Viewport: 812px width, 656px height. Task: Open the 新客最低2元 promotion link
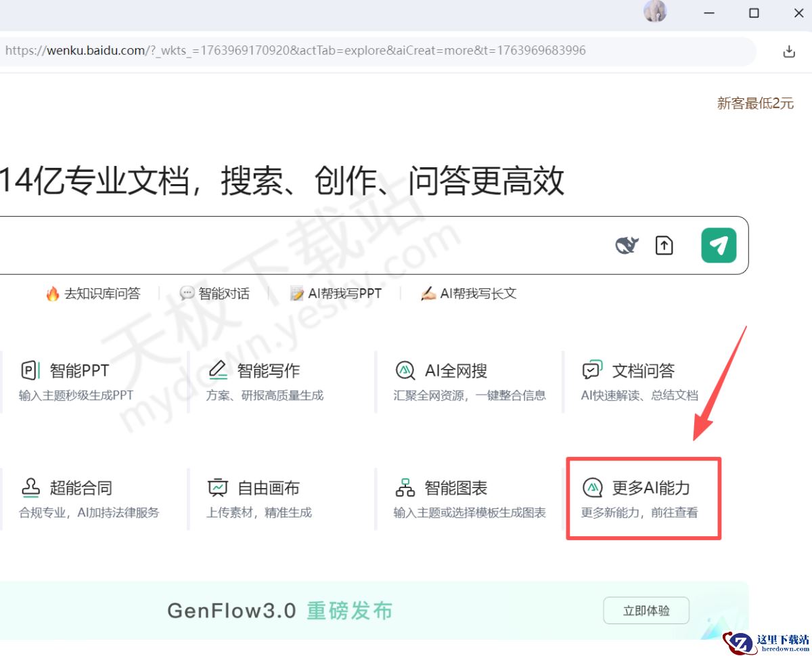coord(755,103)
